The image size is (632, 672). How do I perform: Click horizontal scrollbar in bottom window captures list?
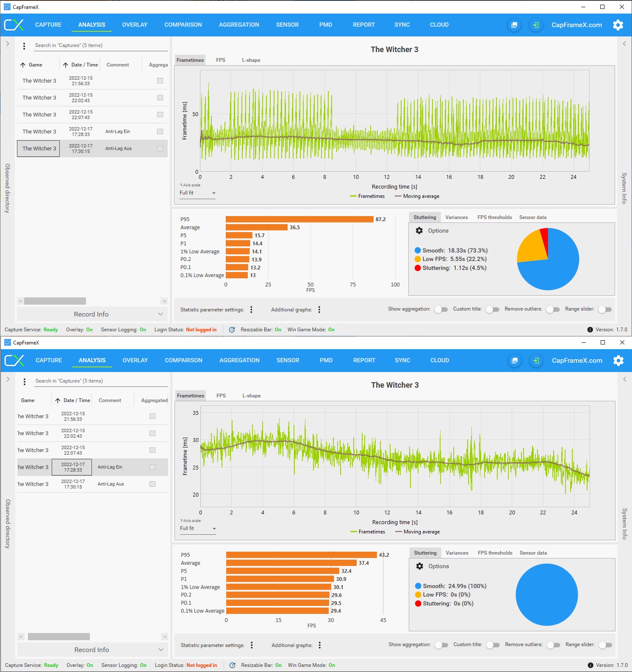59,636
